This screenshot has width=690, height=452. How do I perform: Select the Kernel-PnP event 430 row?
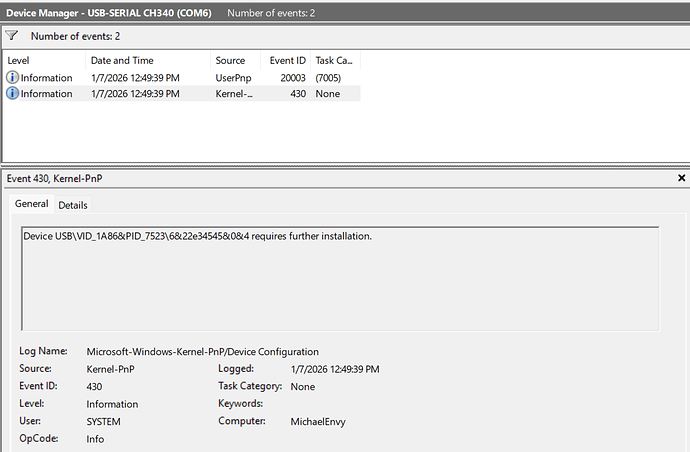180,93
